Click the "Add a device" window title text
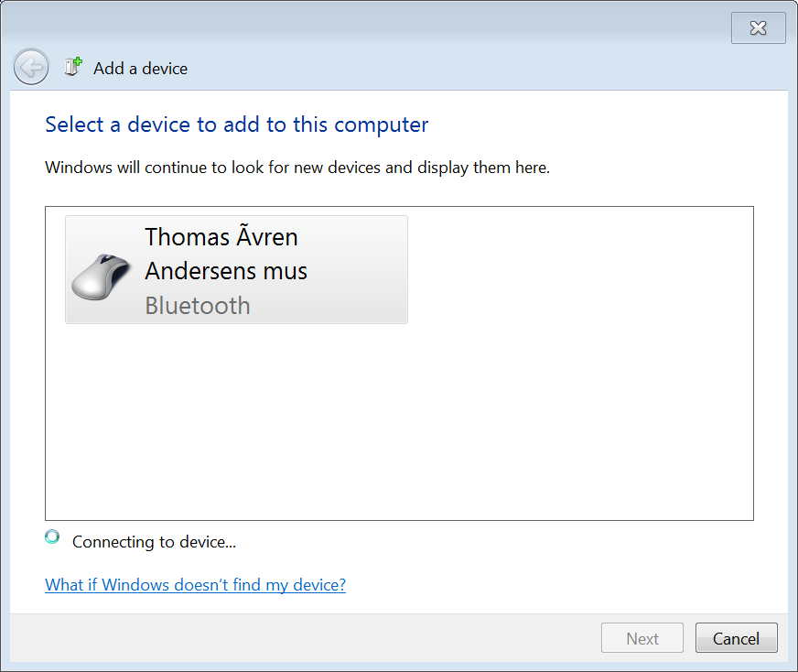Viewport: 798px width, 672px height. (140, 69)
